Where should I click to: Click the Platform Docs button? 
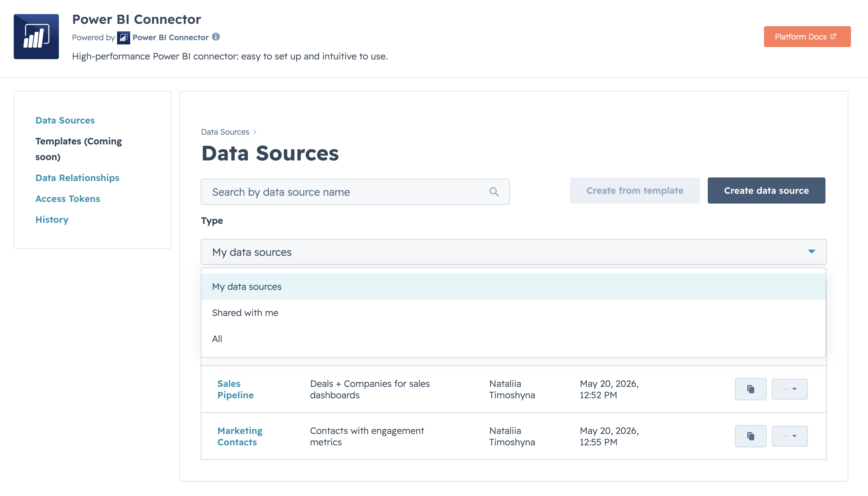click(x=807, y=37)
